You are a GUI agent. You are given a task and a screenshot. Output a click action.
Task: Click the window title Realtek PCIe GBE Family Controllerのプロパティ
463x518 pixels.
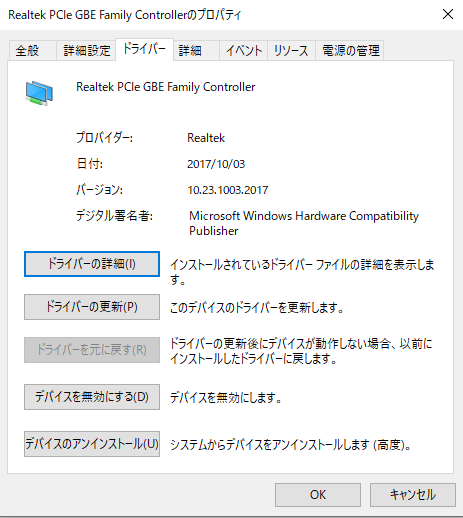coord(125,15)
